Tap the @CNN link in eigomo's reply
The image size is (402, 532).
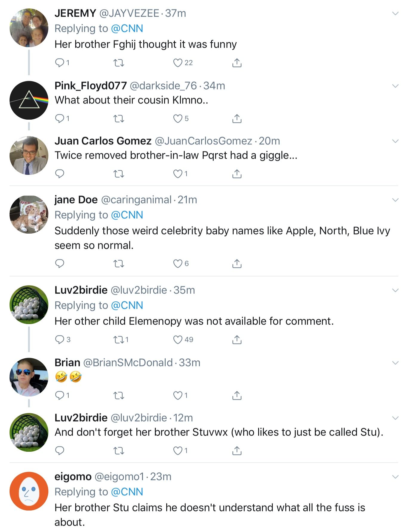(x=127, y=492)
